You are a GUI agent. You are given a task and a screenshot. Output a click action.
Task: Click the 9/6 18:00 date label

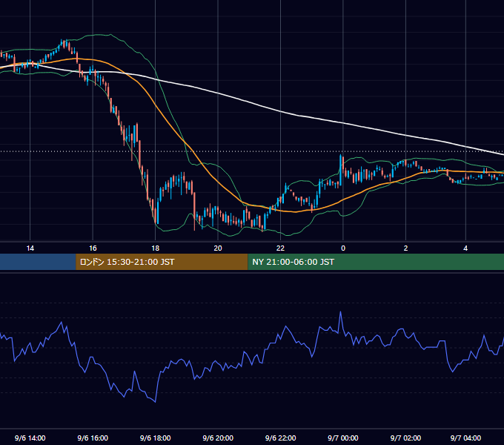[x=155, y=438]
